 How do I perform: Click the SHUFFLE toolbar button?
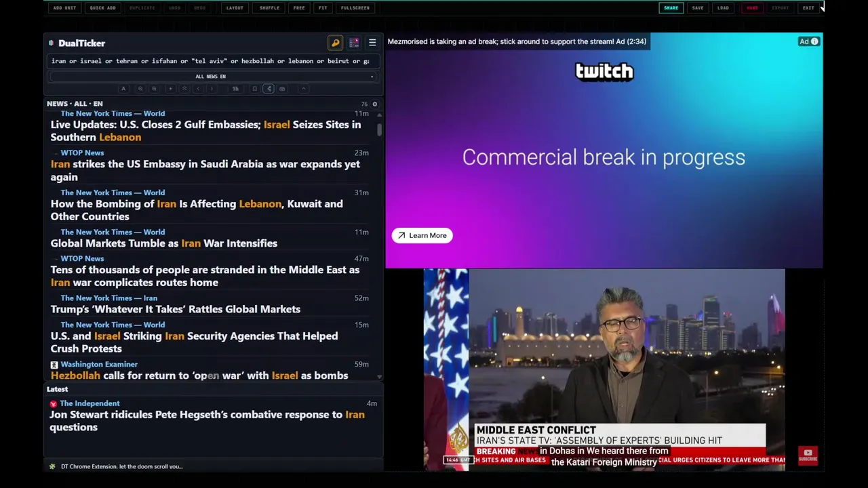269,8
